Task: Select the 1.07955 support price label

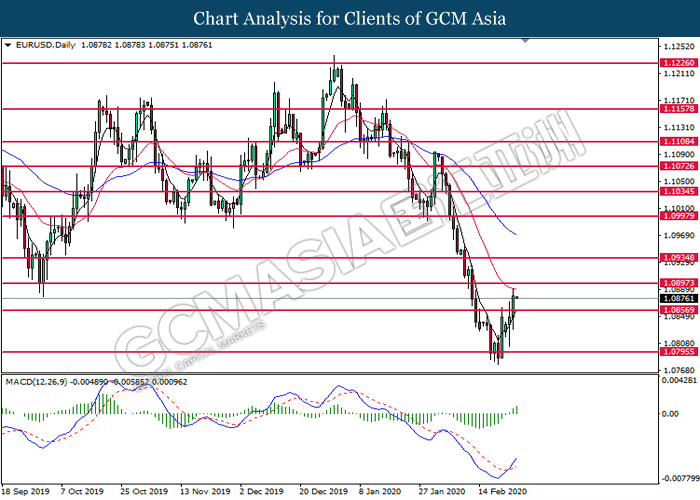Action: tap(678, 352)
